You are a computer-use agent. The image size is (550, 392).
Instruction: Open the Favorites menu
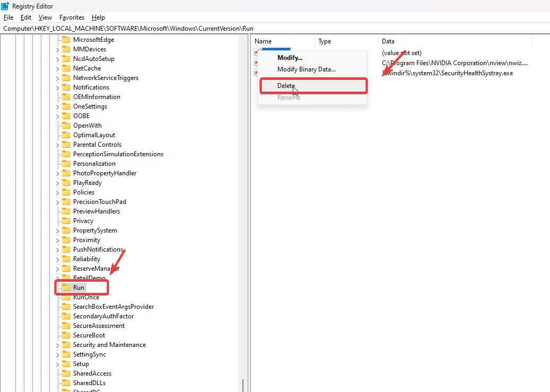[72, 17]
